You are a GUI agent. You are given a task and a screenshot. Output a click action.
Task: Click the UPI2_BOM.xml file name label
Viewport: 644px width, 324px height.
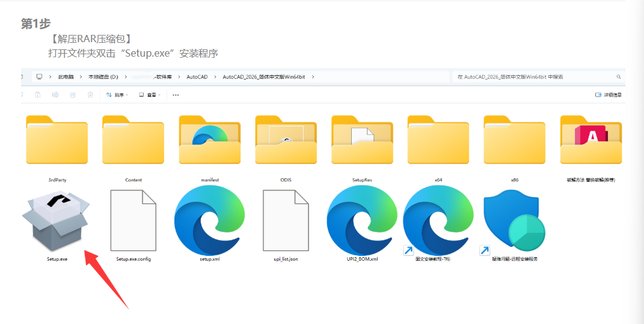(362, 259)
